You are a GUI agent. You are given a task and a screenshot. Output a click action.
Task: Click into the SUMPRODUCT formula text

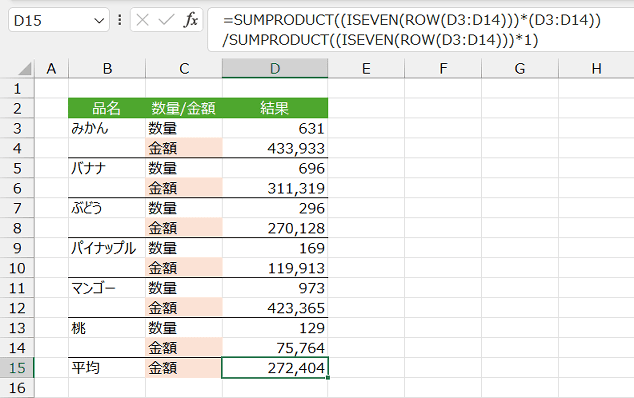[x=411, y=30]
